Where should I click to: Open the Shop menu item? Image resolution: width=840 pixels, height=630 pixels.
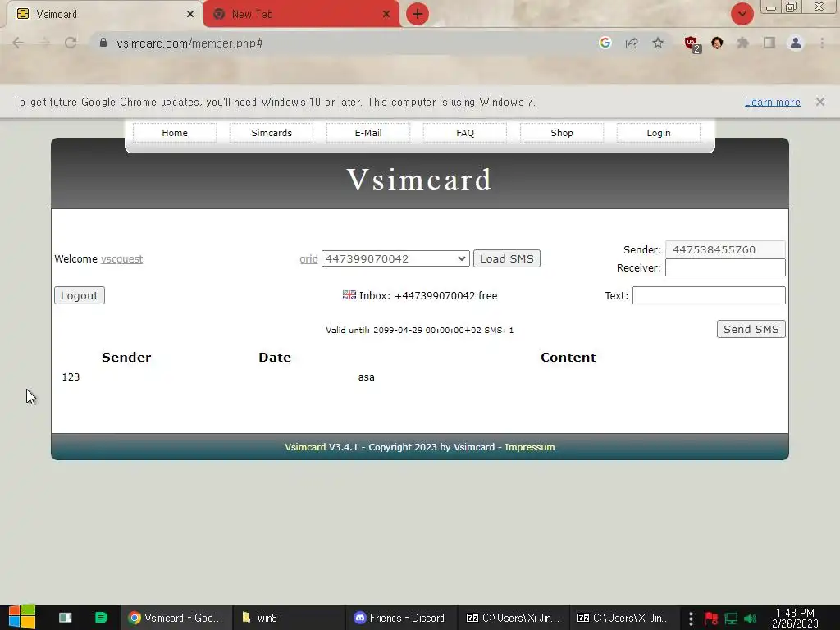(562, 133)
